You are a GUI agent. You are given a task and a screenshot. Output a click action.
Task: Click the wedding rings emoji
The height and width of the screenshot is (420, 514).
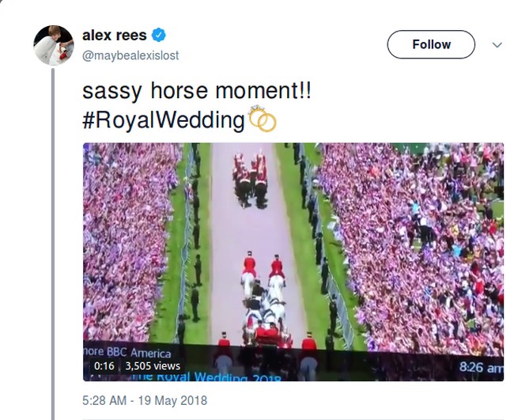263,119
